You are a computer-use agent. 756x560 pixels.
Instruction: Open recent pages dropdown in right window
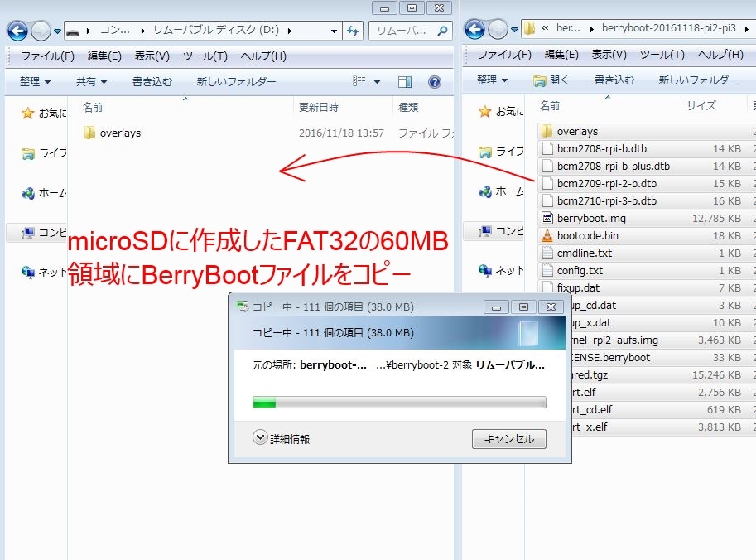(514, 30)
